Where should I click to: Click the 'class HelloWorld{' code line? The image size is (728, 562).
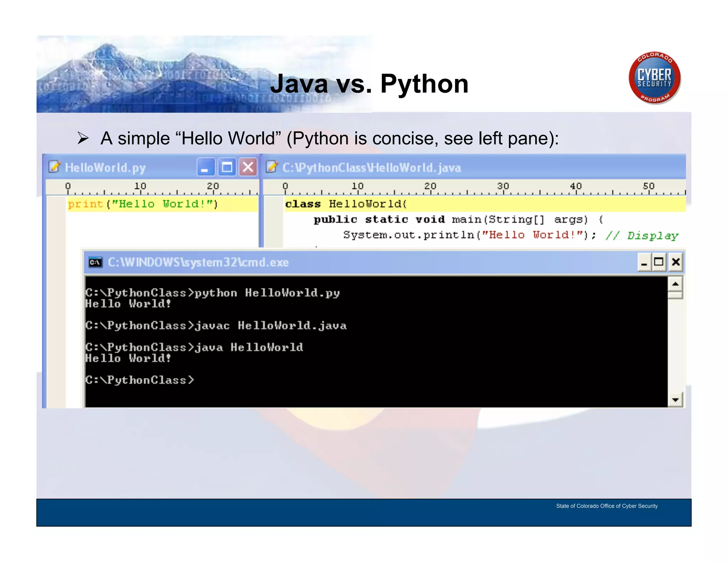[x=346, y=204]
